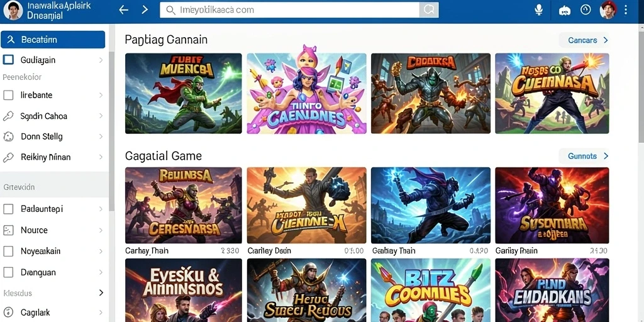Click the back arrow navigation icon

coord(124,10)
